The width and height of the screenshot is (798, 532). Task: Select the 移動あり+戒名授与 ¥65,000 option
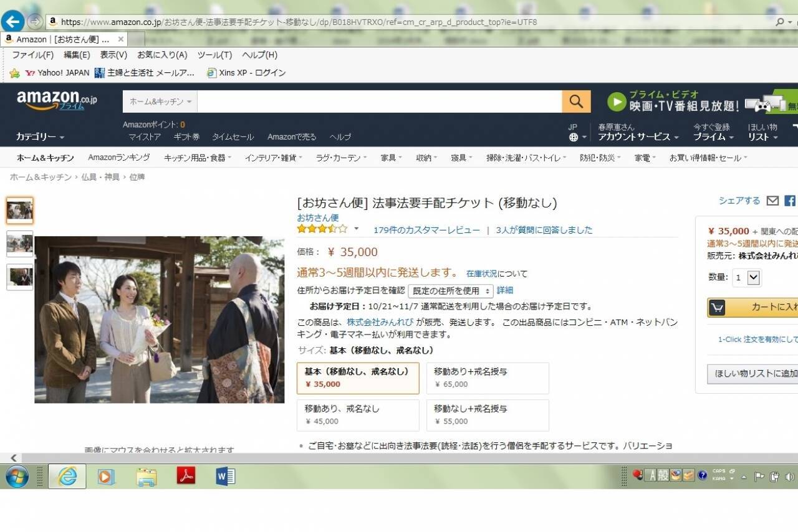488,378
